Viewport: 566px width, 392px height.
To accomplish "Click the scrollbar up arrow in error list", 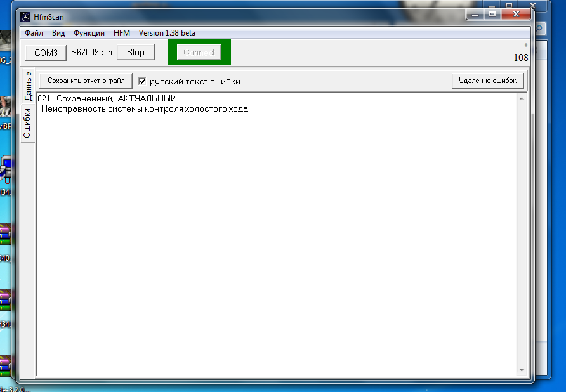I will pyautogui.click(x=522, y=98).
